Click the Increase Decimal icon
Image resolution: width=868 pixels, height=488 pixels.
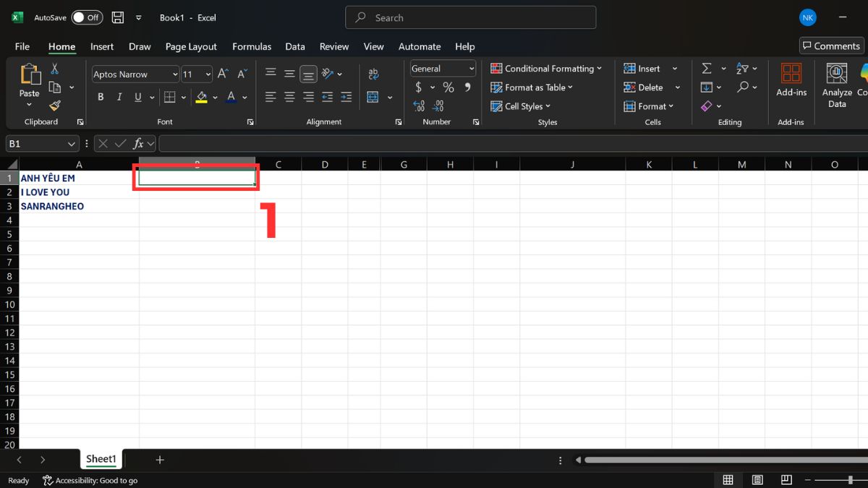click(x=419, y=106)
